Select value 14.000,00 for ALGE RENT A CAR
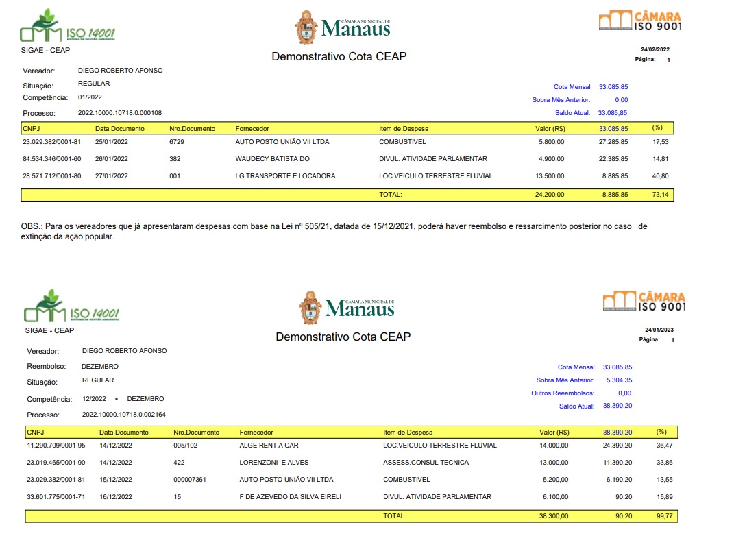The width and height of the screenshot is (734, 560). (554, 446)
